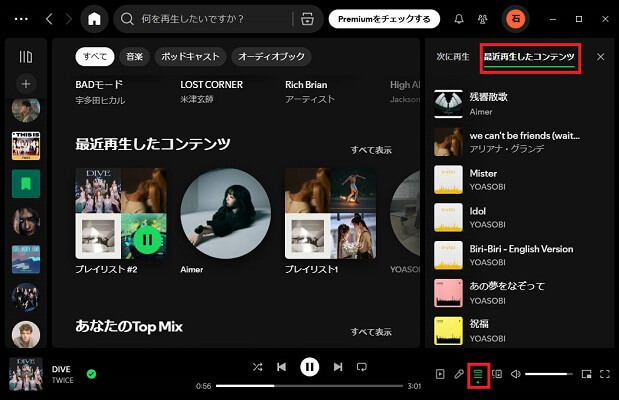Viewport: 619px width, 400px height.
Task: Click the song progress bar
Action: click(x=310, y=386)
